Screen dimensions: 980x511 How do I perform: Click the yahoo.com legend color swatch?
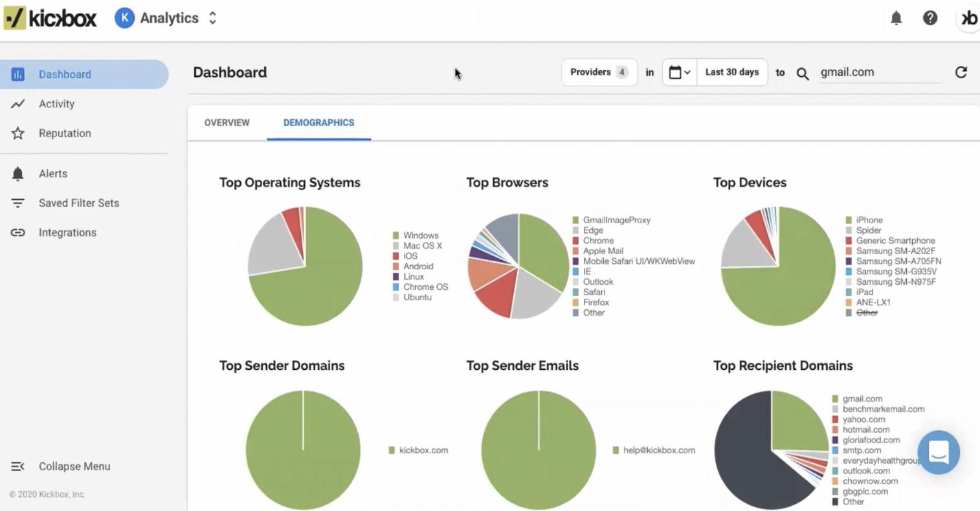pos(835,419)
